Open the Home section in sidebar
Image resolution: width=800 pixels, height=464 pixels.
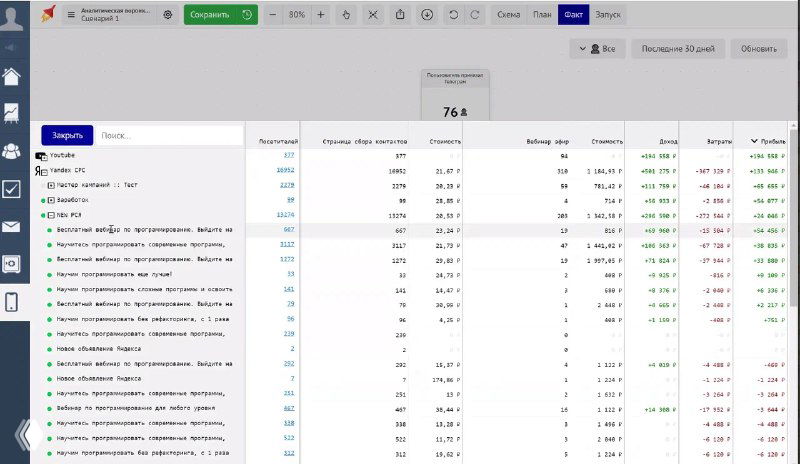[12, 77]
